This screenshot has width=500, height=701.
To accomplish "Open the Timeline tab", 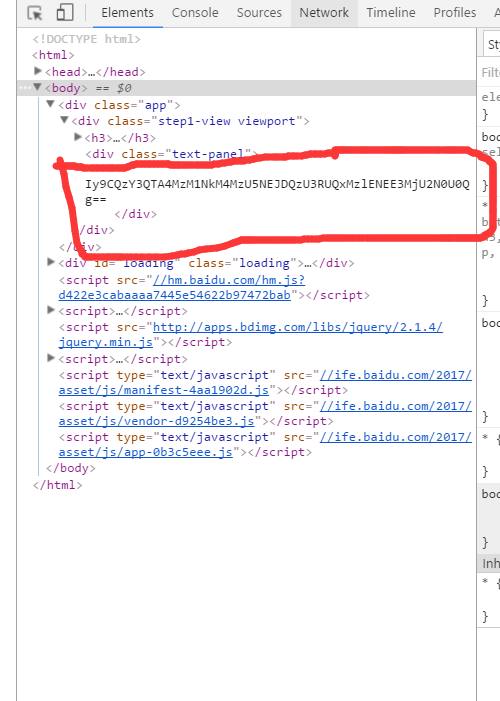I will click(x=390, y=13).
